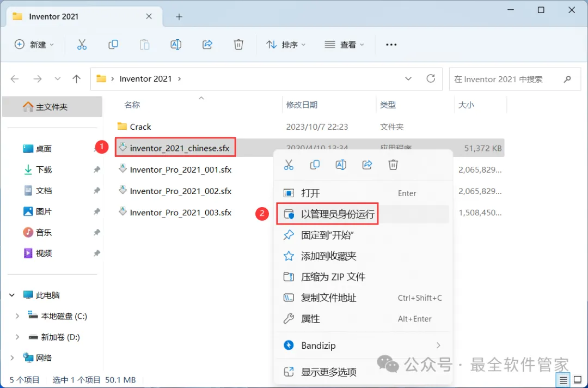Click the folder icon in the address bar
The width and height of the screenshot is (588, 388).
(101, 79)
